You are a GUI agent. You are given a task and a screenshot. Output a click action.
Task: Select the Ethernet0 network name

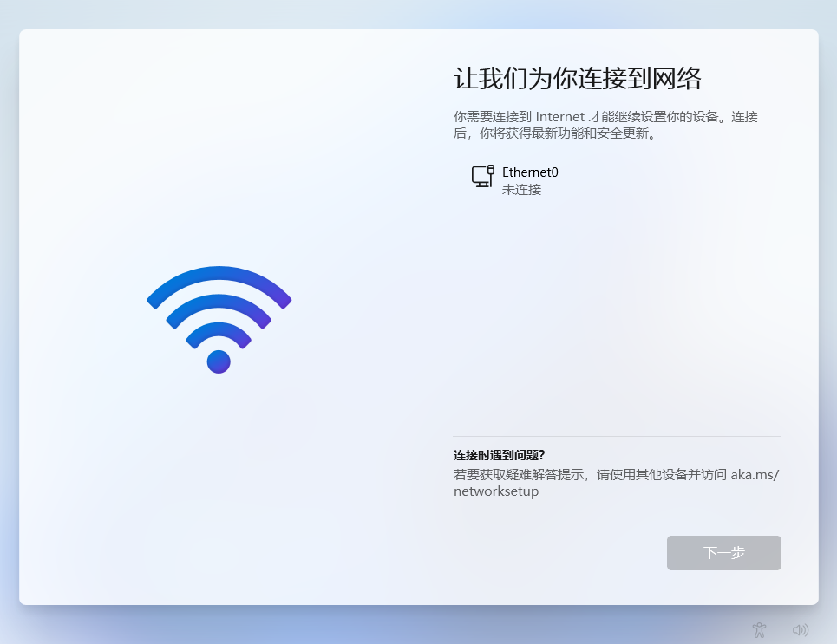(x=530, y=172)
